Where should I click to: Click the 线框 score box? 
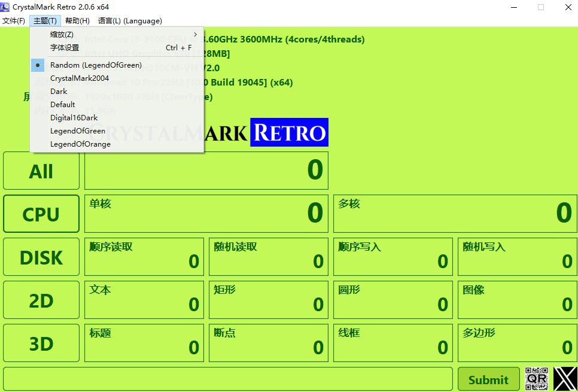coord(393,344)
